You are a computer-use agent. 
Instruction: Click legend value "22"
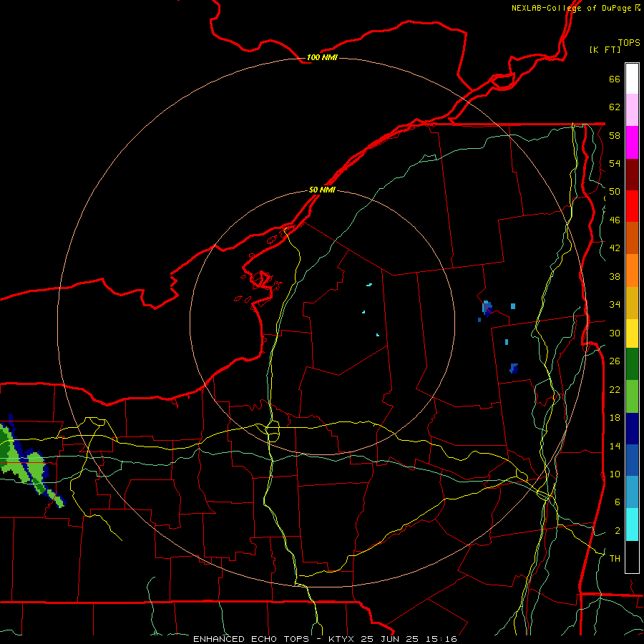615,389
